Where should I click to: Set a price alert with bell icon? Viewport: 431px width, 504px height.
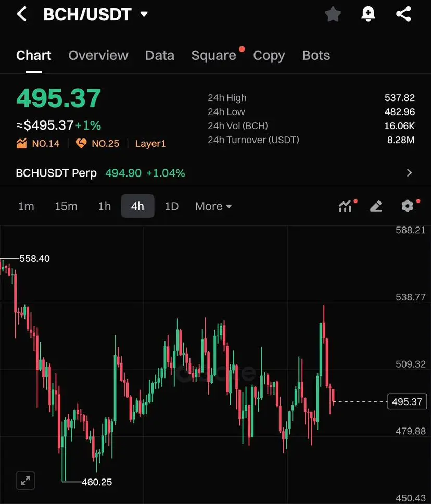368,14
